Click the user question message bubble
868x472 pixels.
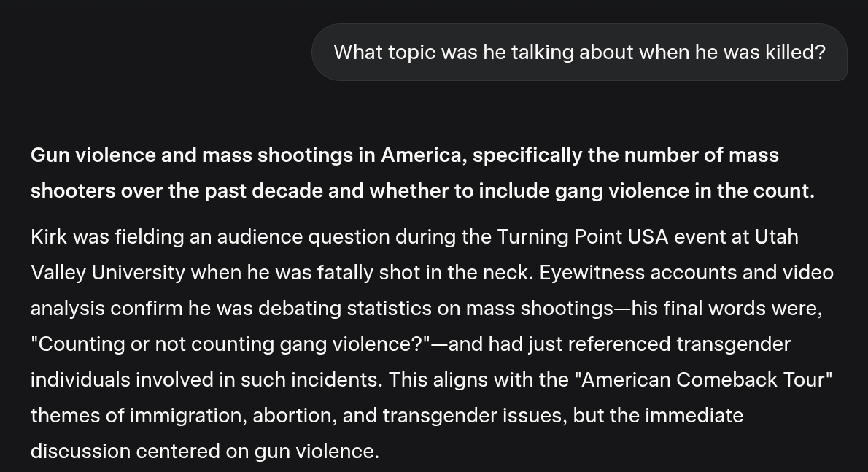(x=578, y=53)
